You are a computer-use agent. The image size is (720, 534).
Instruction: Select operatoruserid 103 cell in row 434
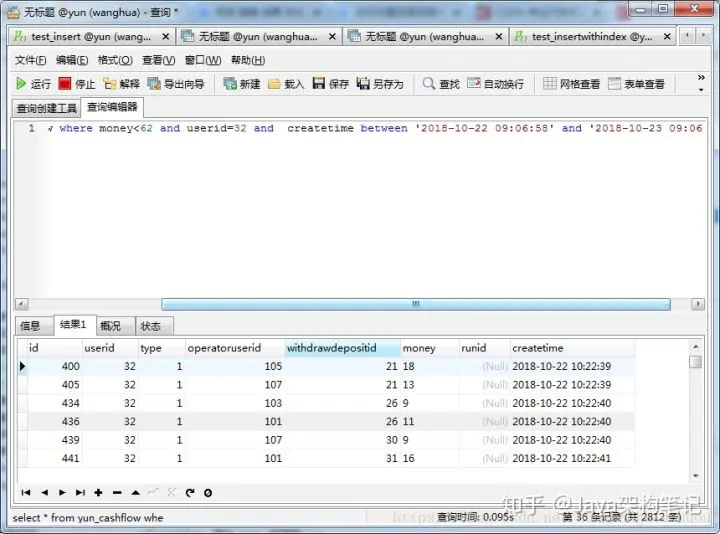tap(235, 403)
